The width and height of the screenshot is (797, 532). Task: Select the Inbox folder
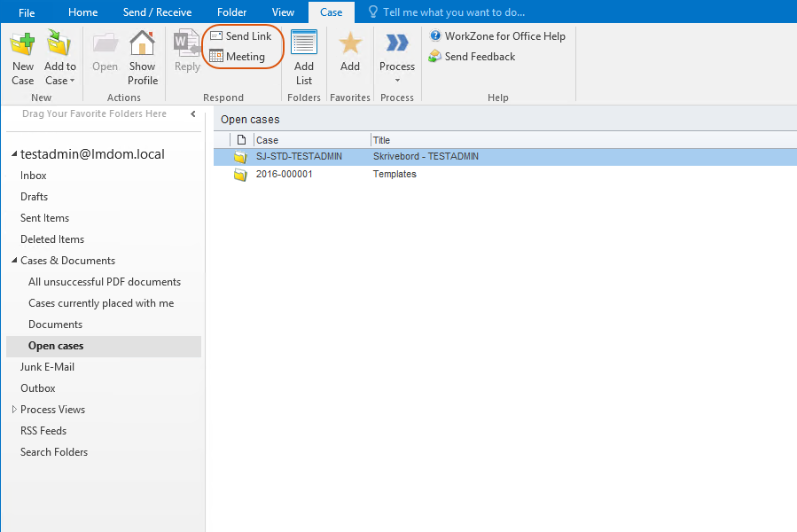coord(34,176)
